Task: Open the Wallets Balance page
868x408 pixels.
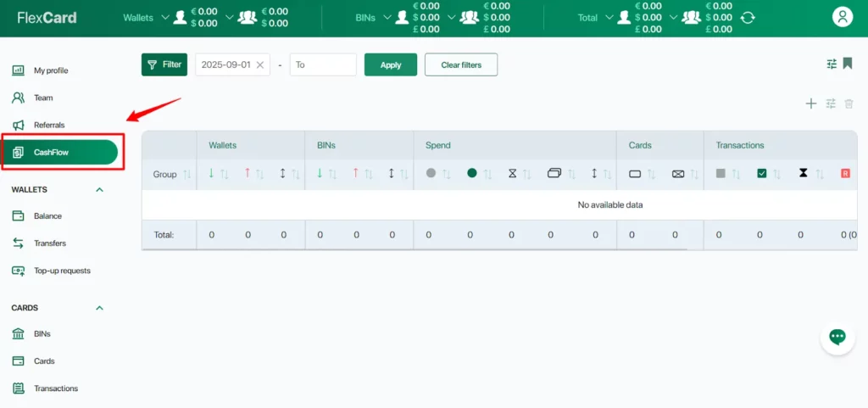Action: (47, 216)
